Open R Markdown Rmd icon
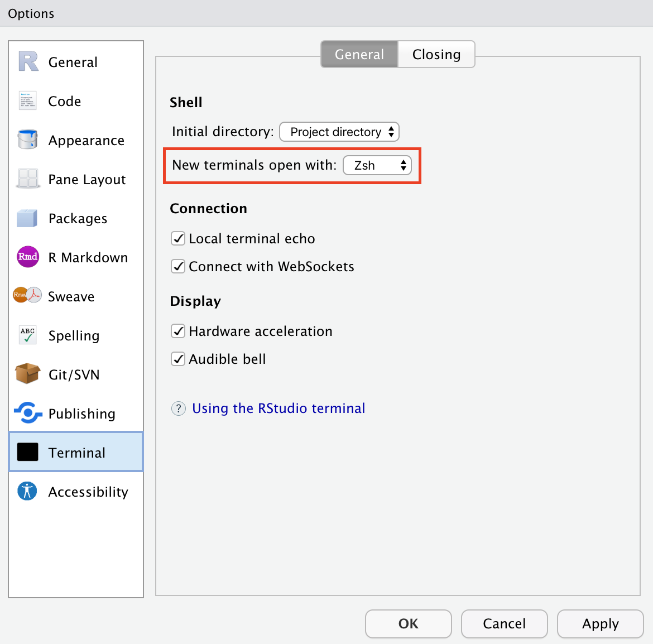The height and width of the screenshot is (644, 653). click(28, 257)
